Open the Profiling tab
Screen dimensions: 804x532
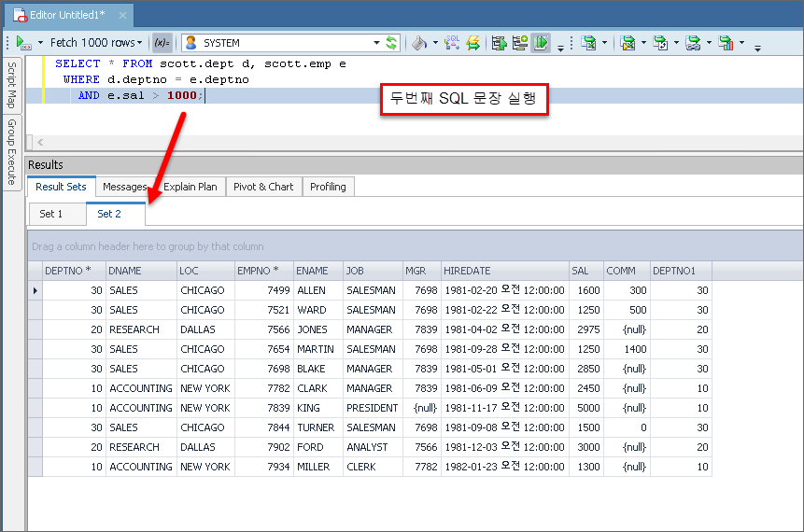click(328, 187)
